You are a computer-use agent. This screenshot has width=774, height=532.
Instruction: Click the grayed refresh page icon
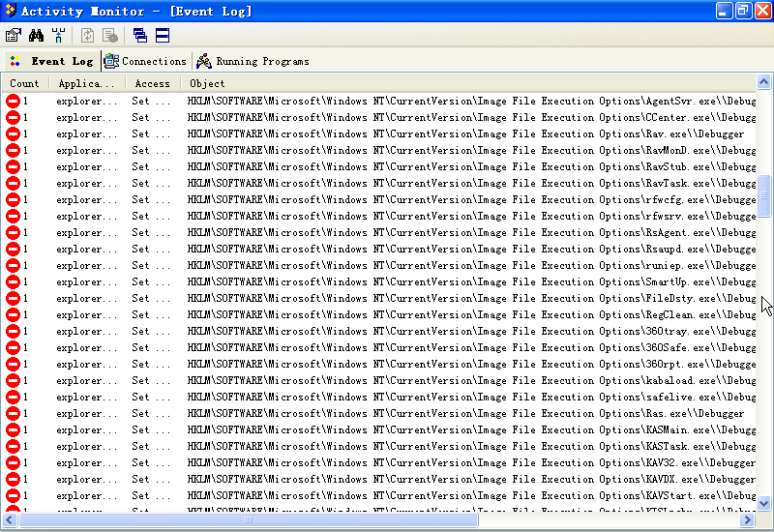[87, 35]
